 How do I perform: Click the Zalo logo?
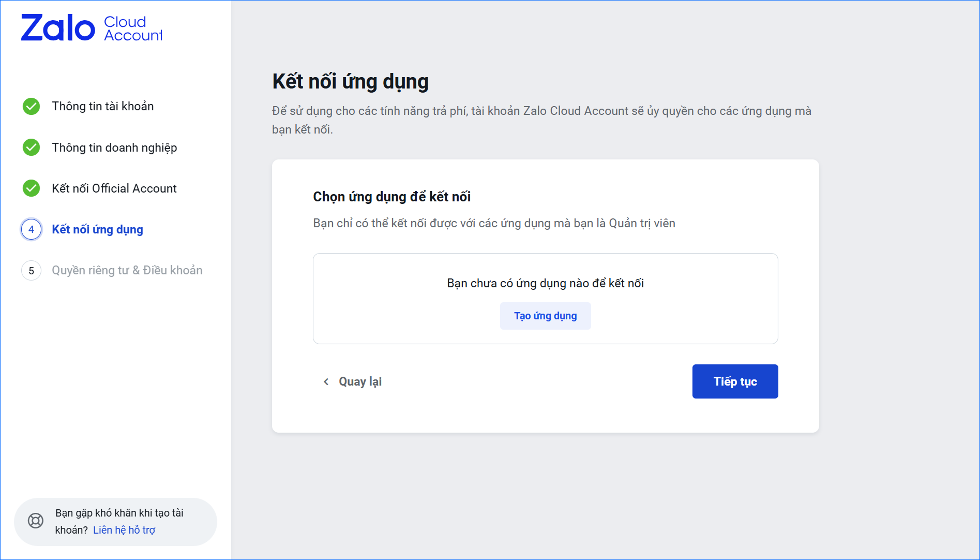point(58,28)
